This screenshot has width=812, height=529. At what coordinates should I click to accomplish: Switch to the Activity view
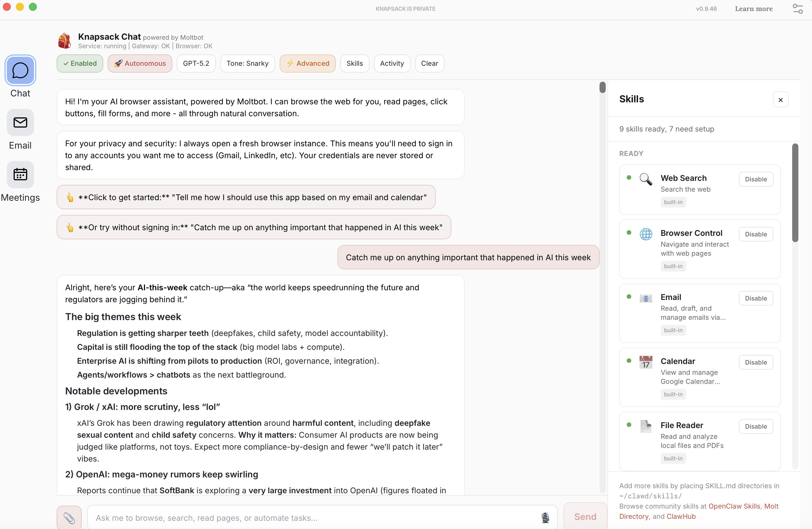[x=392, y=63]
